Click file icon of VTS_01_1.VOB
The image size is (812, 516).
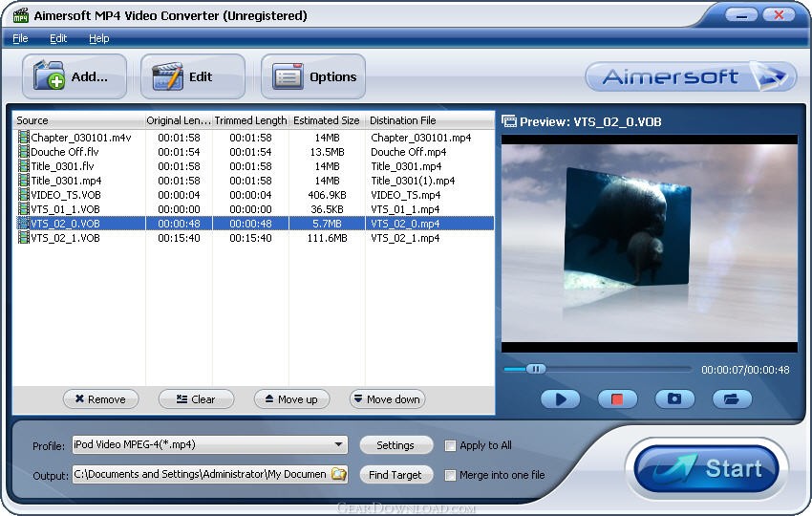pos(23,208)
